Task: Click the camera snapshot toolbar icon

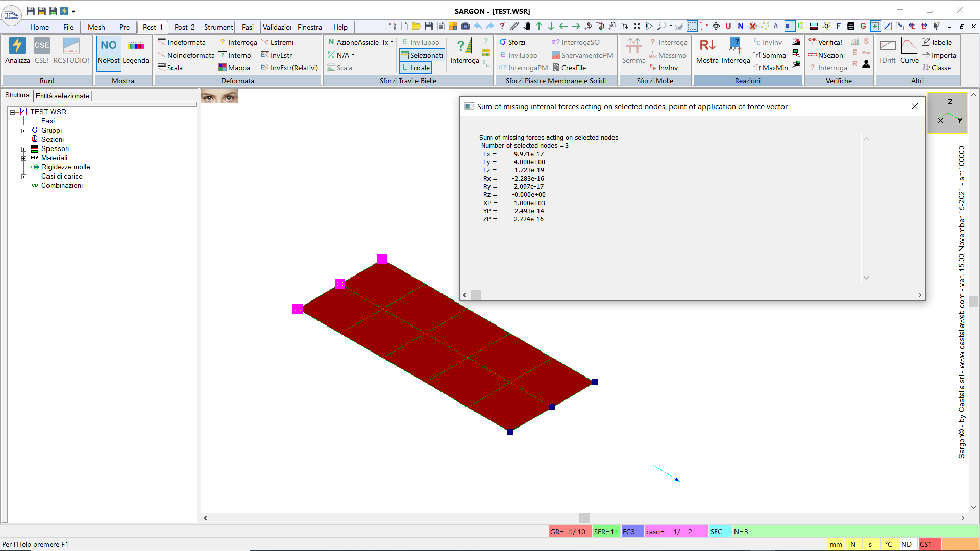Action: pos(465,26)
